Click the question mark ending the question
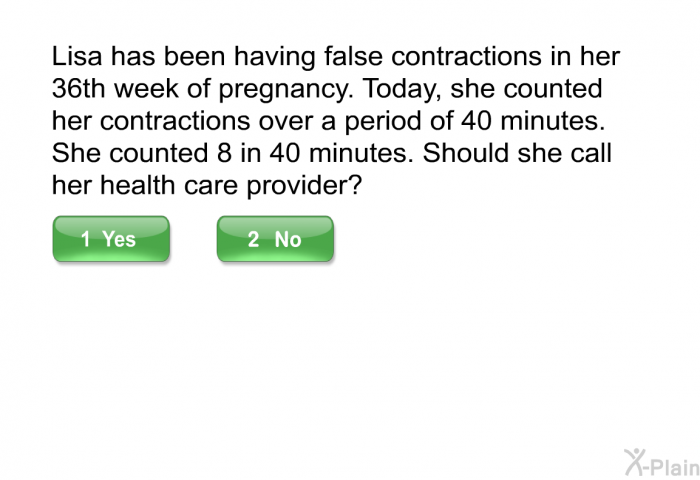 356,185
